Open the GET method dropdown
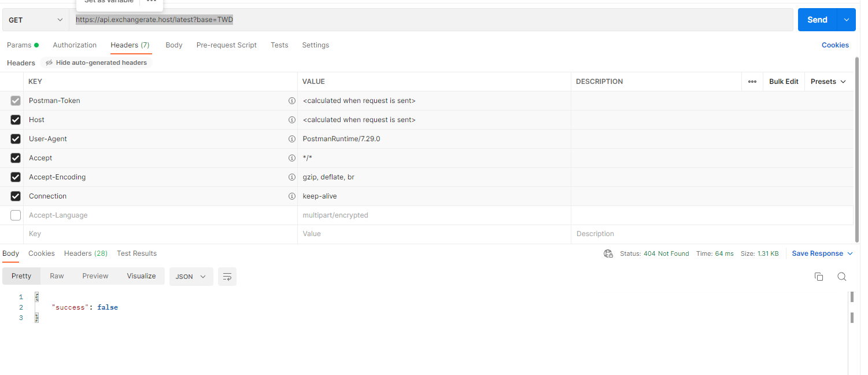 (35, 20)
